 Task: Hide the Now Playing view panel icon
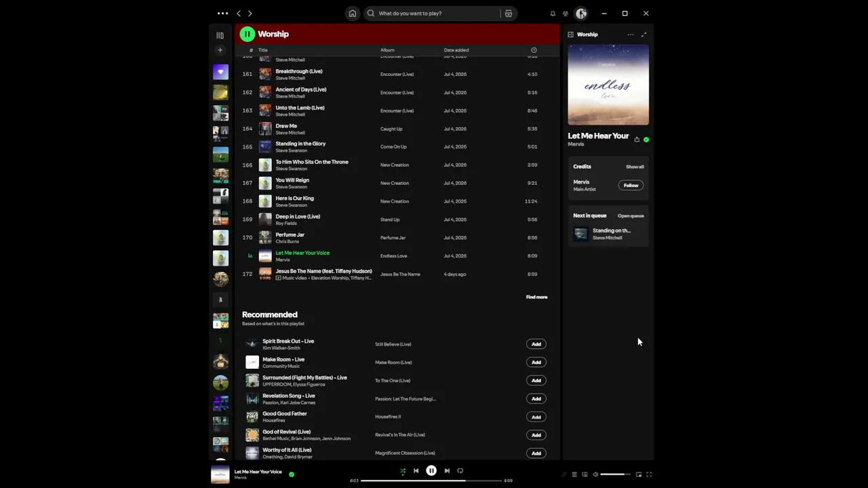pos(571,35)
